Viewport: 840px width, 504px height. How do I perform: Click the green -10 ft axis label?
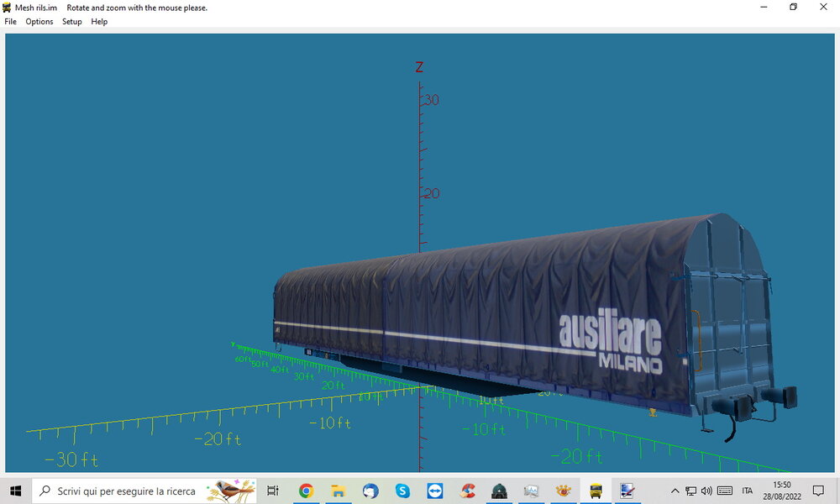(484, 429)
